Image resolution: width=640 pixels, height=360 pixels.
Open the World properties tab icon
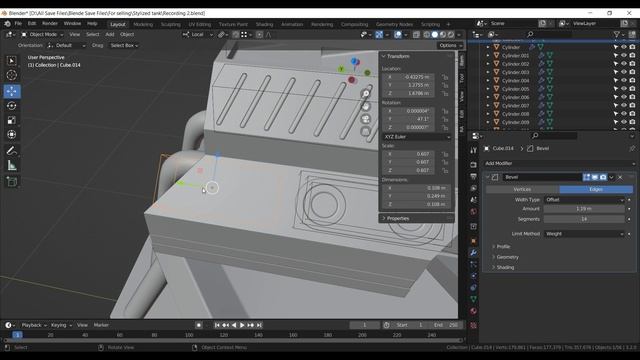coord(473,212)
